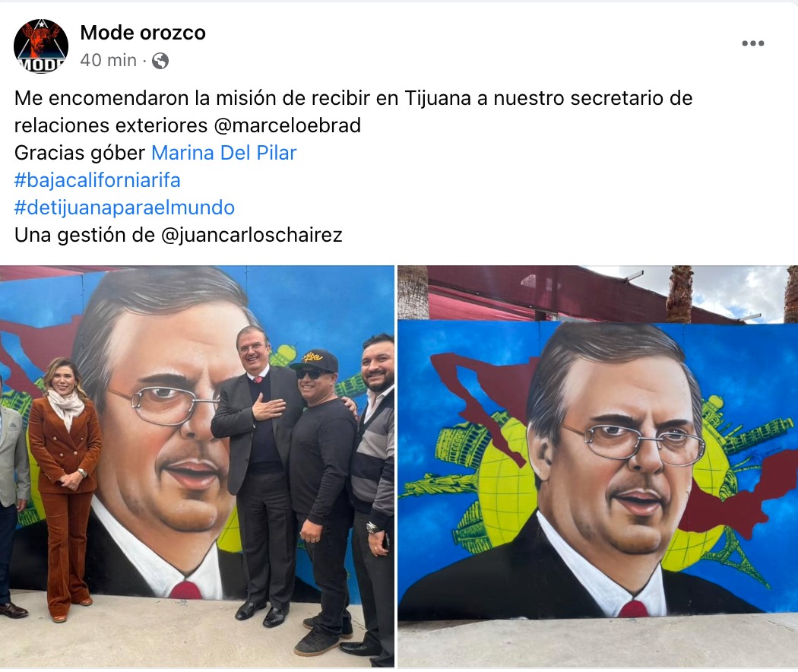Image resolution: width=798 pixels, height=672 pixels.
Task: Click the 'Gracias góber' text
Action: pos(80,153)
